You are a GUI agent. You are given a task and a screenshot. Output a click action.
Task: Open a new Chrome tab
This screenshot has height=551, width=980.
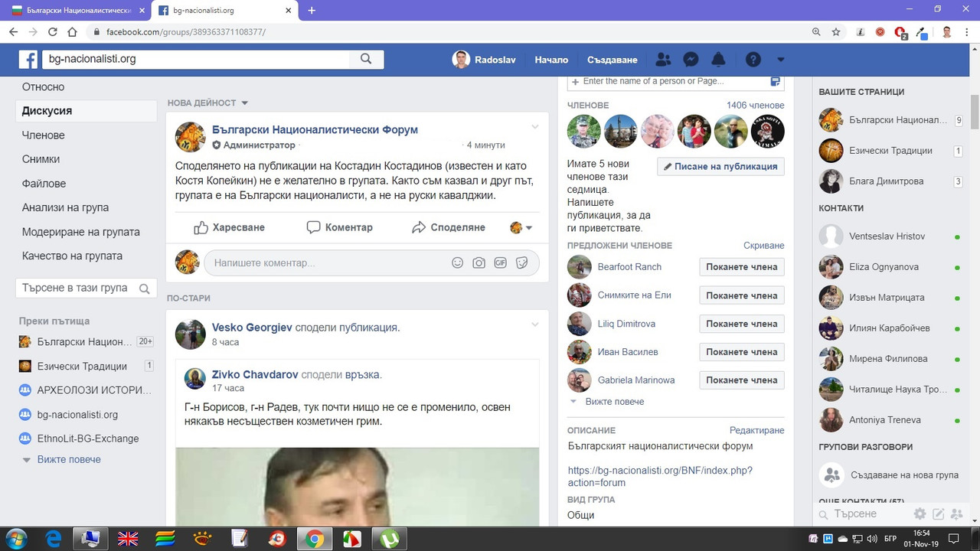coord(312,11)
